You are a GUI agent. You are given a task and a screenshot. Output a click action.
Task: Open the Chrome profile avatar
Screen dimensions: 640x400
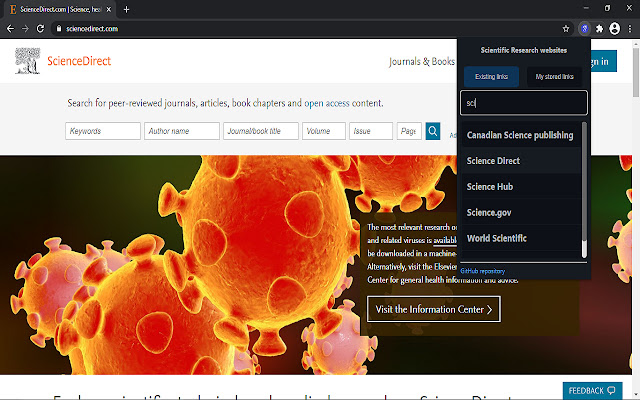614,29
